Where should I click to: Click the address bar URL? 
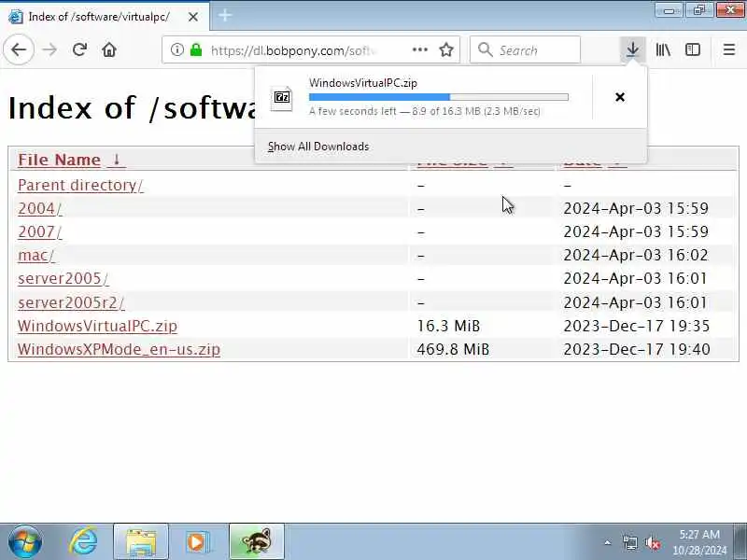pos(294,50)
